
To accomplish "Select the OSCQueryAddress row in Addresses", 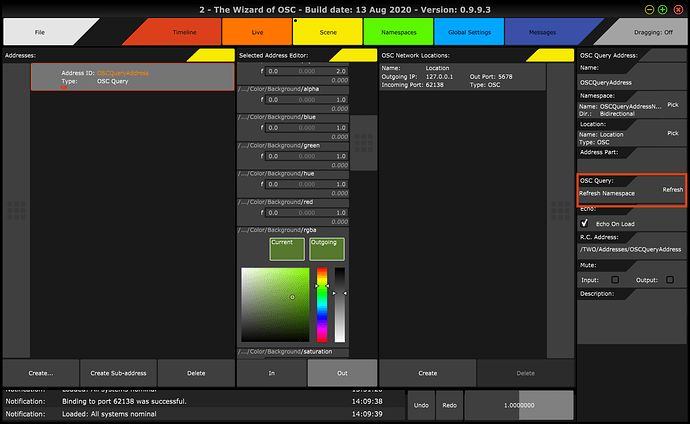I will tap(132, 77).
